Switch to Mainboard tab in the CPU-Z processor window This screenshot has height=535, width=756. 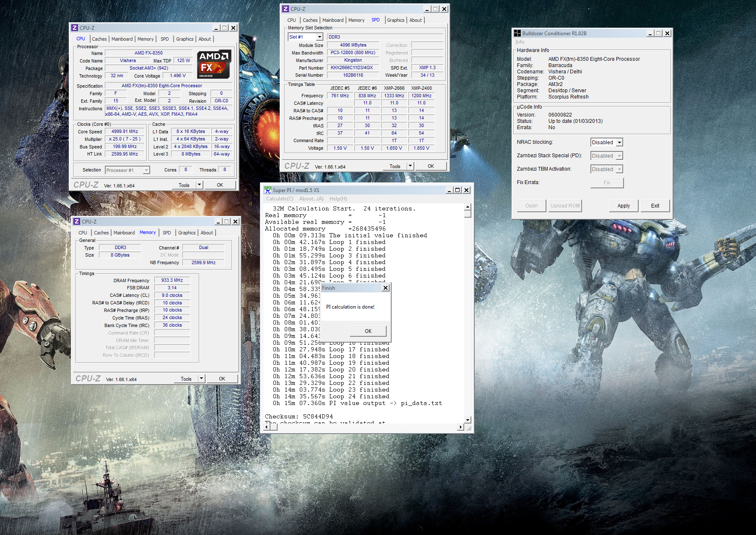[x=122, y=39]
